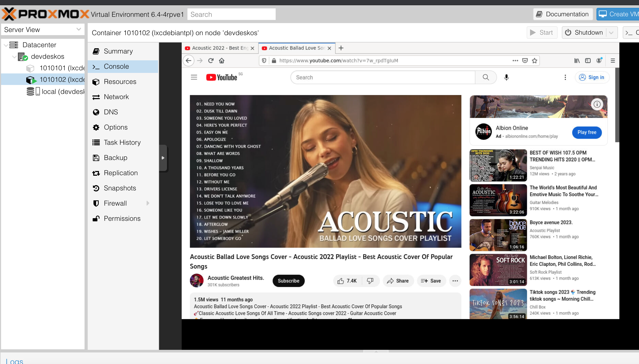Open Firefox hamburger application menu
This screenshot has width=639, height=364.
pos(613,61)
